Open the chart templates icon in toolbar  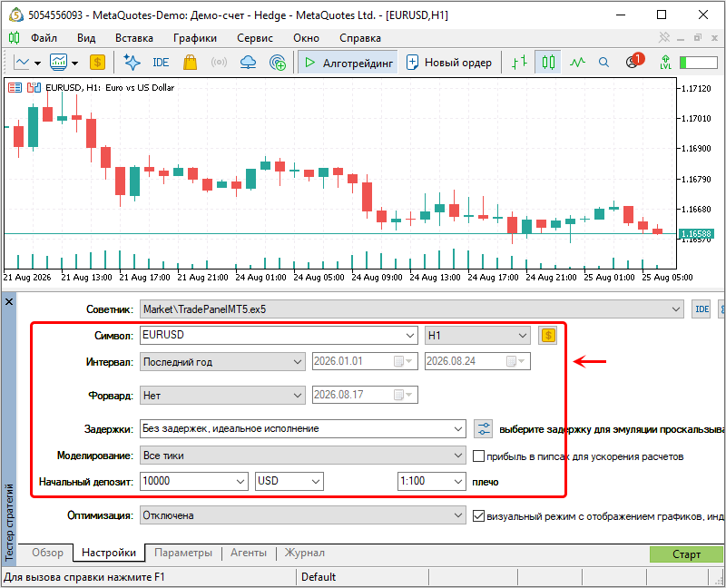pyautogui.click(x=59, y=62)
